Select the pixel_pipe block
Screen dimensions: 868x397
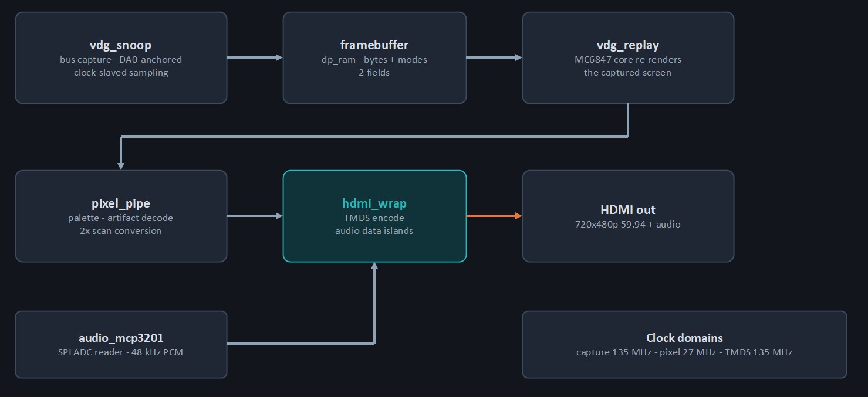coord(121,216)
